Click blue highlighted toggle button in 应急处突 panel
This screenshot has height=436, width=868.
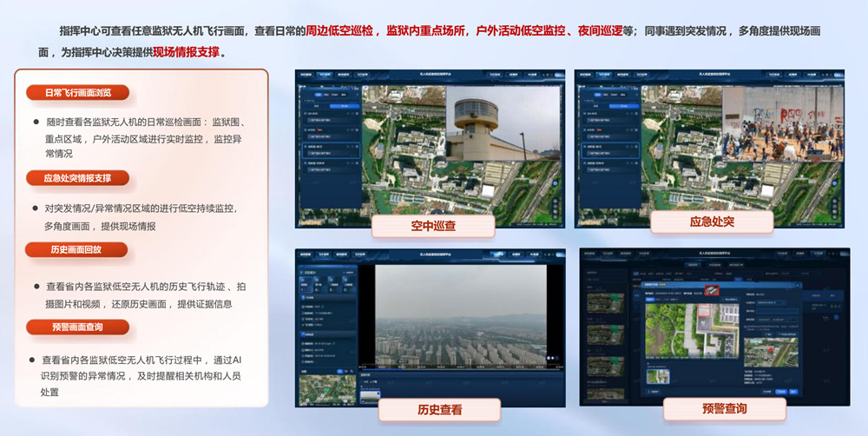click(625, 106)
